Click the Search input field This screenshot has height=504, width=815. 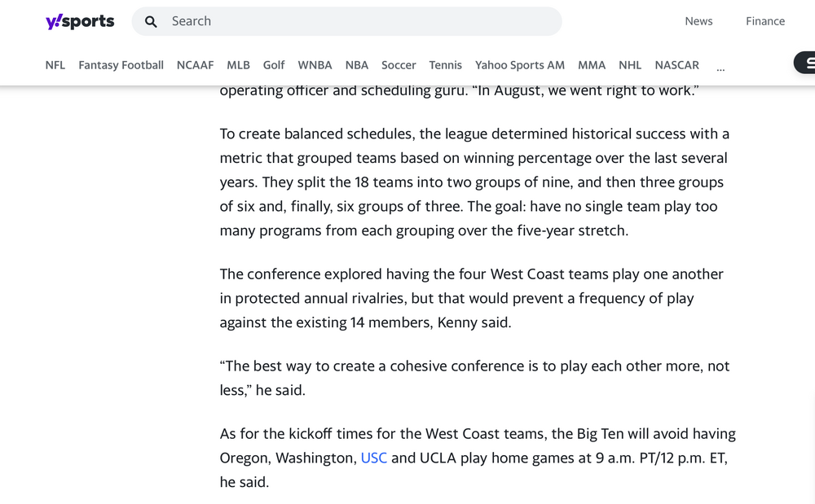359,22
